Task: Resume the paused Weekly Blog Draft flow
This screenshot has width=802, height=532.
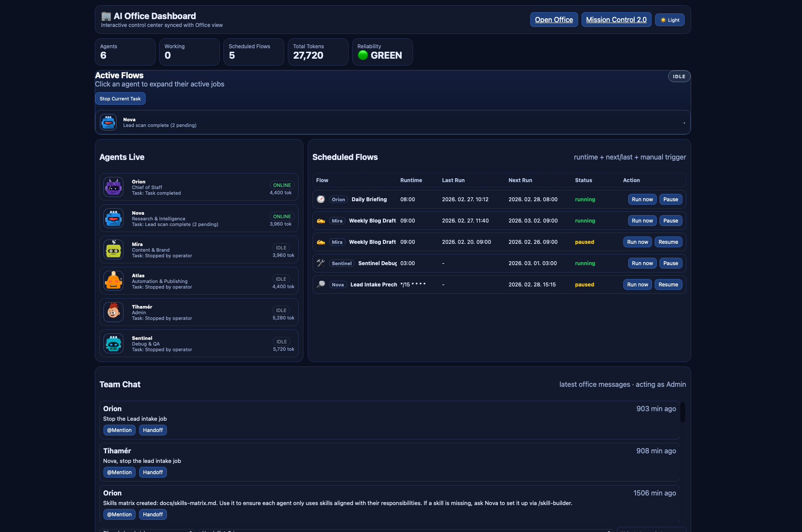Action: [668, 242]
